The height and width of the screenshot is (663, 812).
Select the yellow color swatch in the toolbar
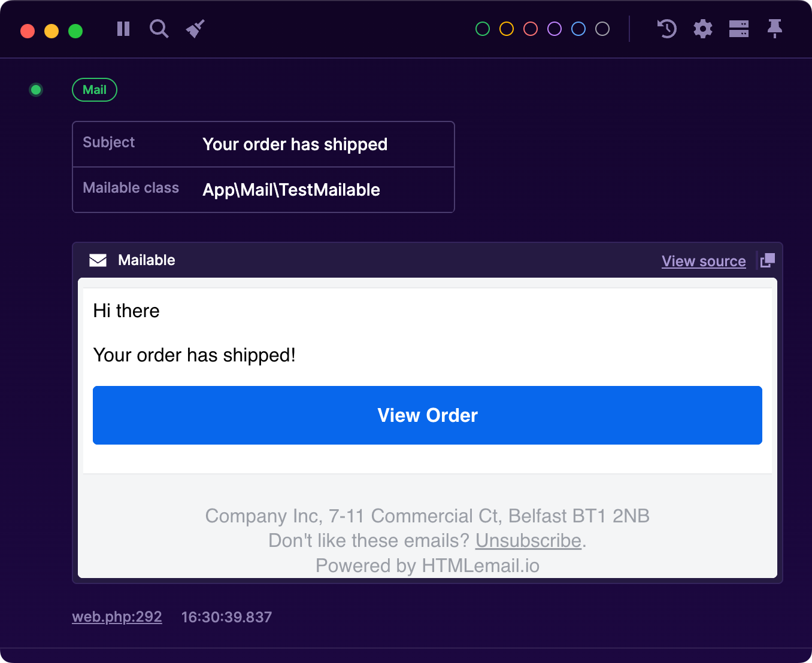tap(506, 28)
